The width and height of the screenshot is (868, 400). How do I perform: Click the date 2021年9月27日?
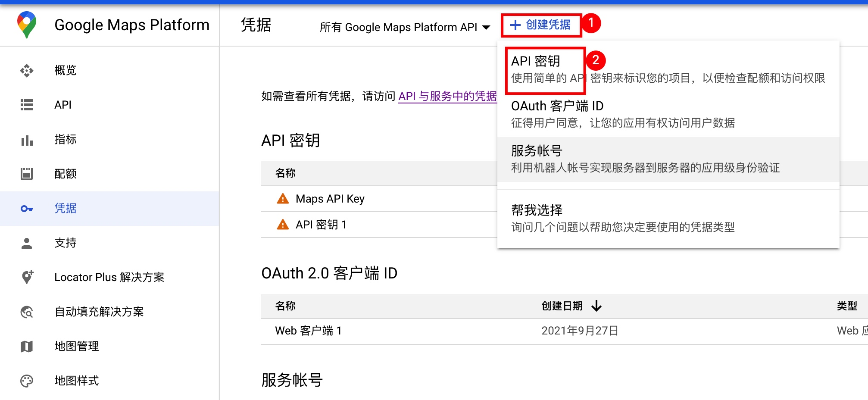[580, 331]
